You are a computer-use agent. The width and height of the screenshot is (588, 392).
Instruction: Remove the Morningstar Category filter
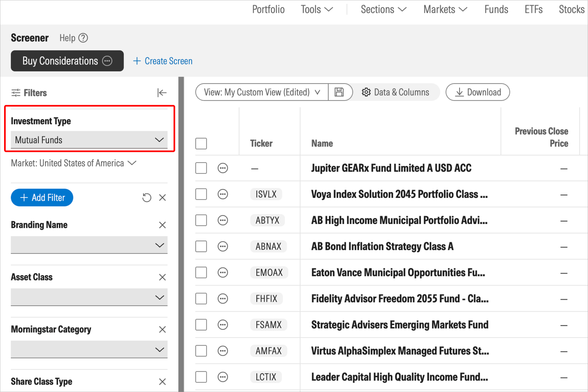[163, 330]
